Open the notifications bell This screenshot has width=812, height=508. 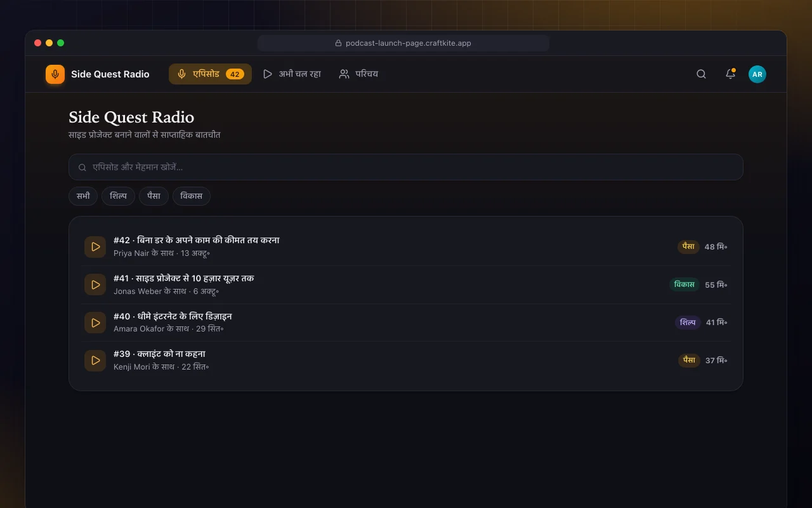point(730,74)
